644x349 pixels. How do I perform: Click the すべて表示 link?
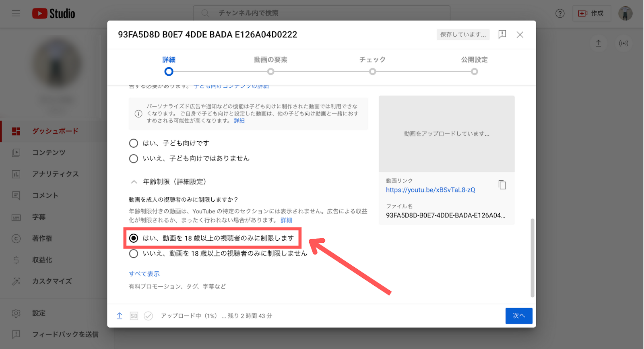(144, 274)
